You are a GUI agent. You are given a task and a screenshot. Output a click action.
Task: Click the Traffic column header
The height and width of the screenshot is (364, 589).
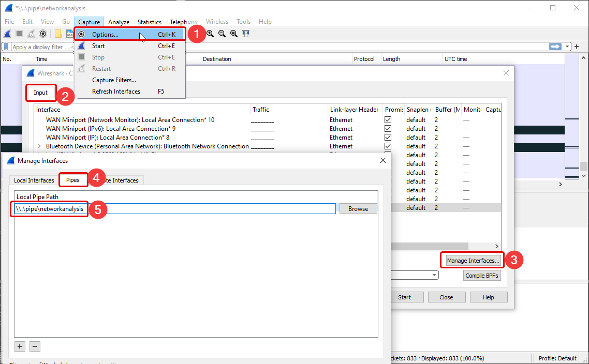(288, 110)
